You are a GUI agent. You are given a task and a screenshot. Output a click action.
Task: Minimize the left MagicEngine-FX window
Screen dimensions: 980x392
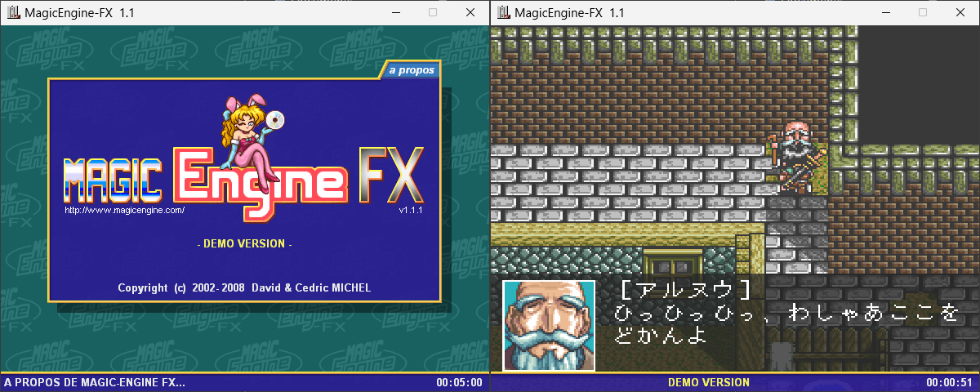pyautogui.click(x=395, y=12)
